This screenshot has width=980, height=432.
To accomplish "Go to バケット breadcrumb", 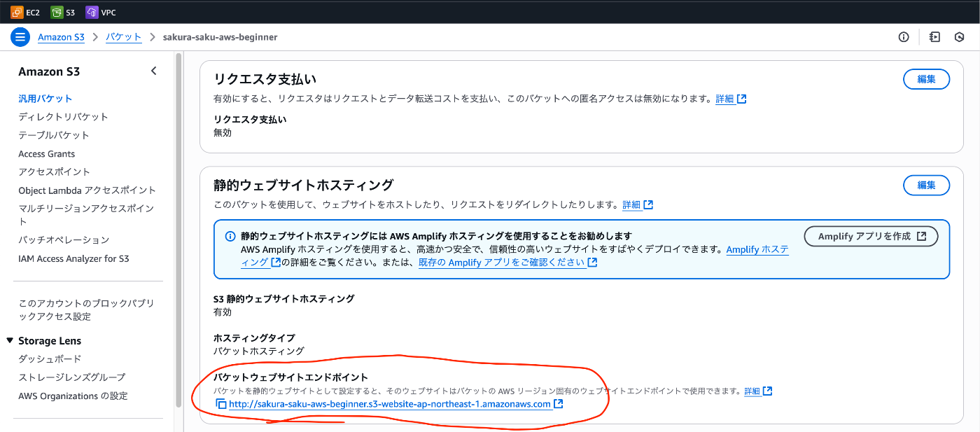I will pyautogui.click(x=123, y=37).
